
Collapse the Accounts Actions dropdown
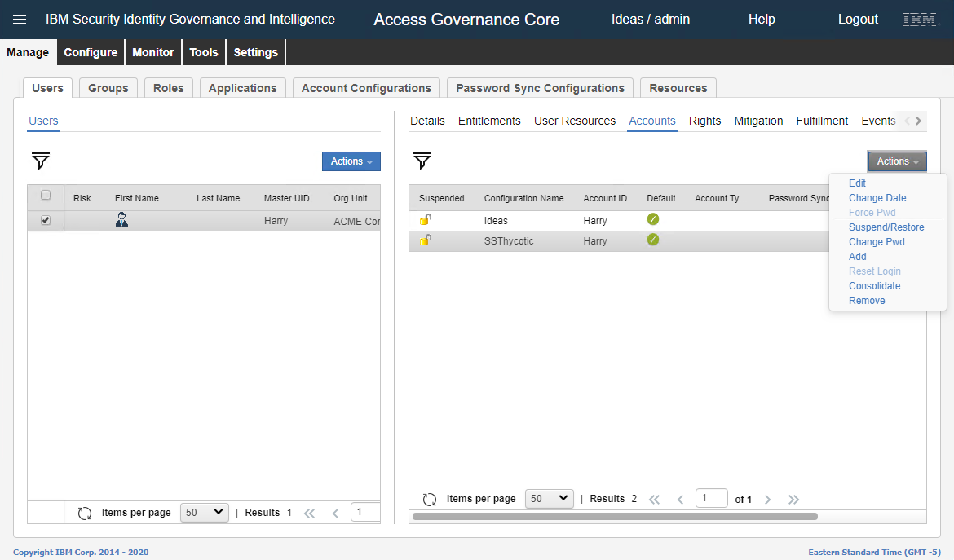pyautogui.click(x=898, y=161)
